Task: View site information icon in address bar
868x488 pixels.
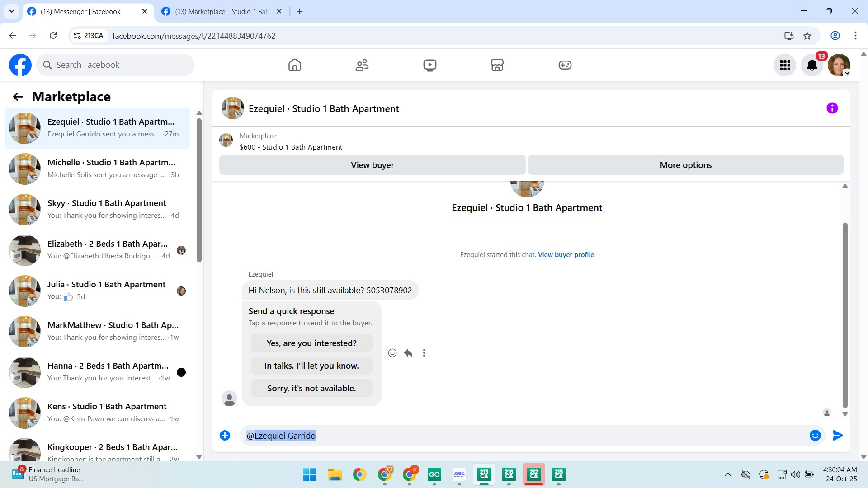Action: tap(89, 36)
